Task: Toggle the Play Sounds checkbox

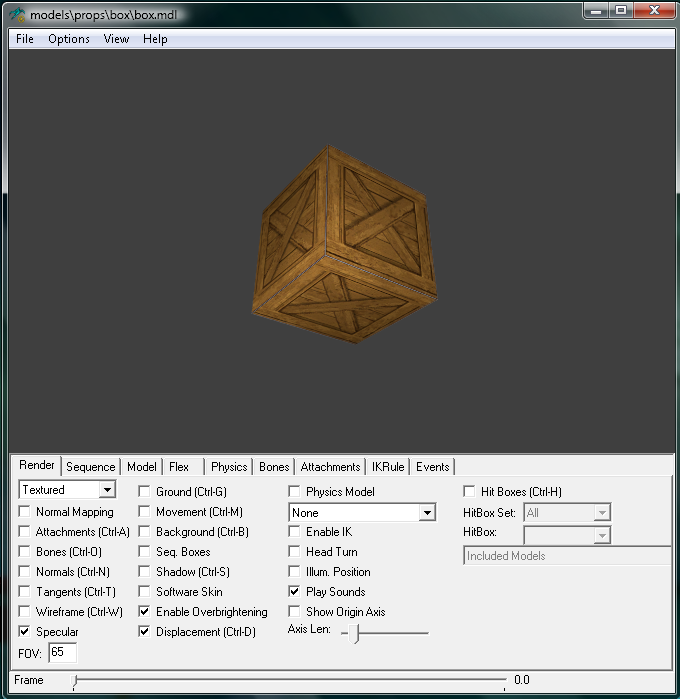Action: click(295, 592)
